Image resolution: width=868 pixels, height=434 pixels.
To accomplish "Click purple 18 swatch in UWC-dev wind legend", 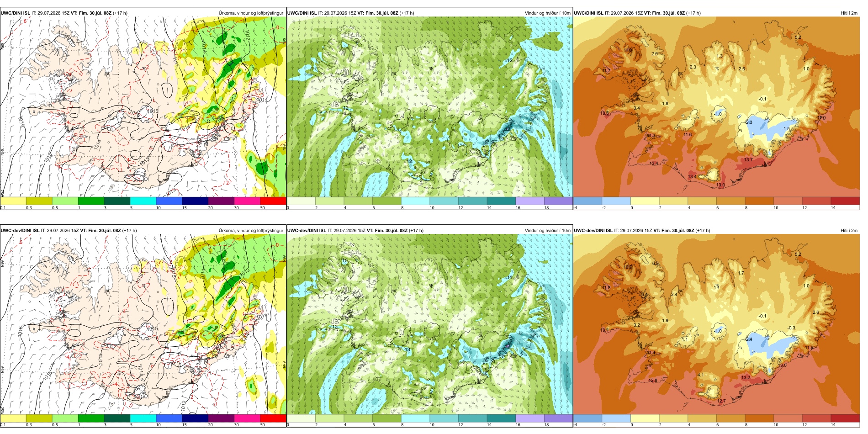I will [558, 418].
